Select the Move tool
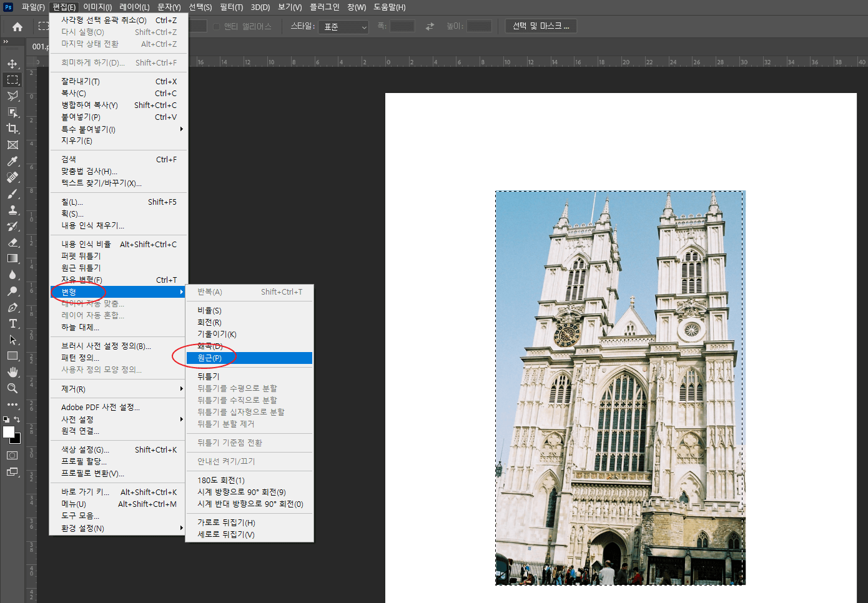This screenshot has height=603, width=868. pos(12,64)
